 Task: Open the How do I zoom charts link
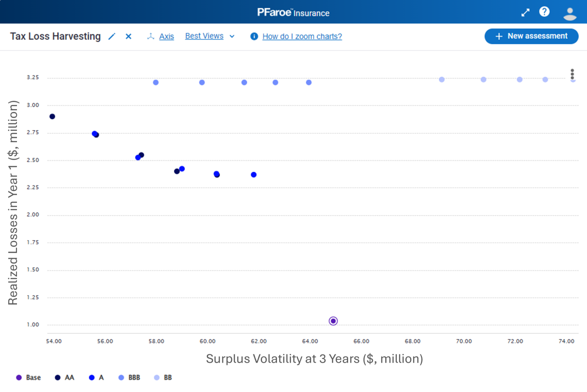[302, 37]
